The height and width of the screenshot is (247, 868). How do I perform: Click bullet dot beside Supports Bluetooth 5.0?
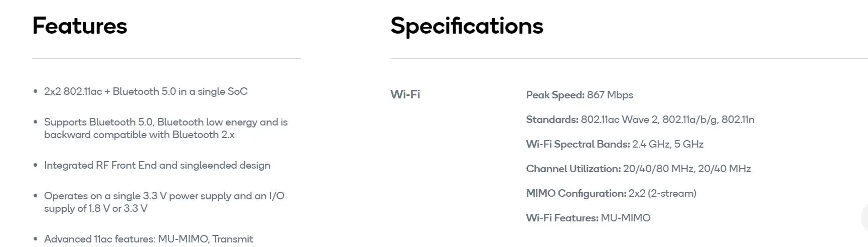click(x=35, y=122)
